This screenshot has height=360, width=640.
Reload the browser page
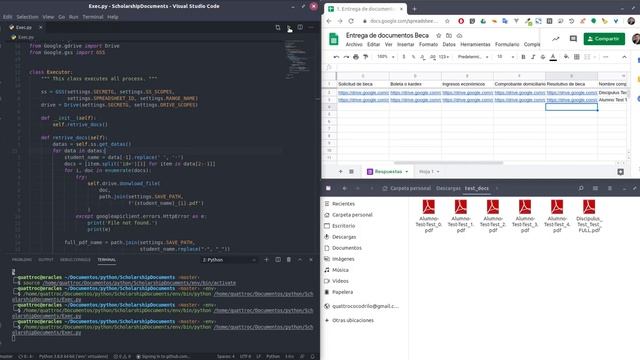351,21
